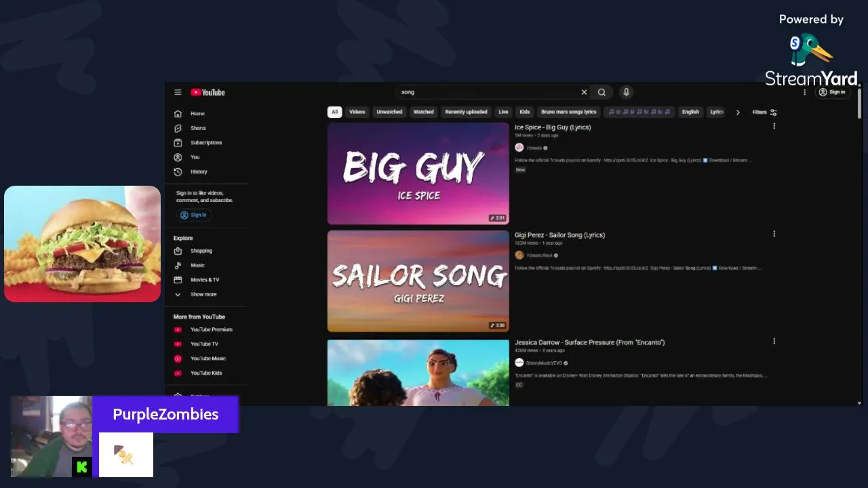Select the 'Watched' filter chip
Viewport: 868px width, 488px height.
(x=424, y=112)
